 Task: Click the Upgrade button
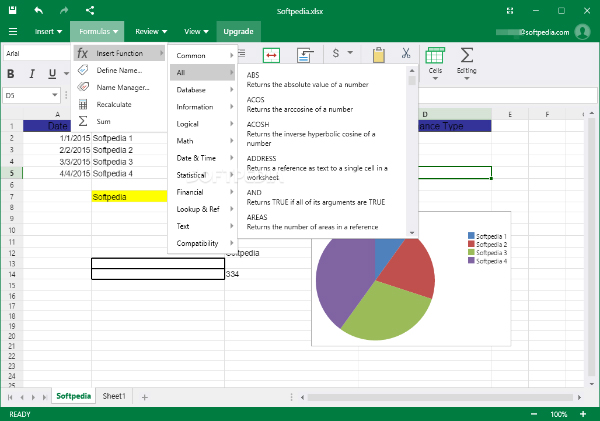point(238,31)
